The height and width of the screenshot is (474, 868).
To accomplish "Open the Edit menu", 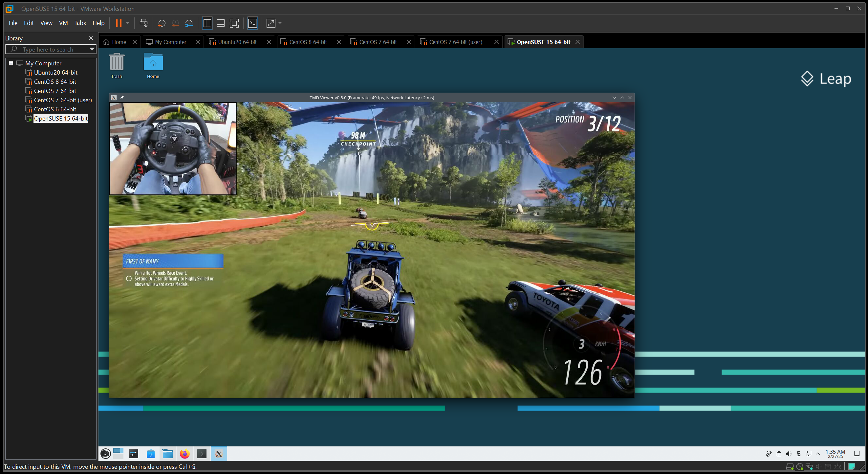I will tap(29, 23).
